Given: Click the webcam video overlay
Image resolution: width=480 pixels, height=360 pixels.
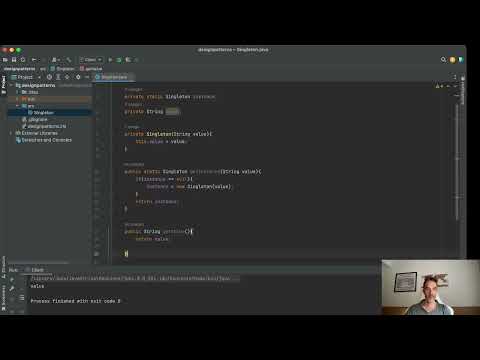Looking at the screenshot, I should [431, 287].
